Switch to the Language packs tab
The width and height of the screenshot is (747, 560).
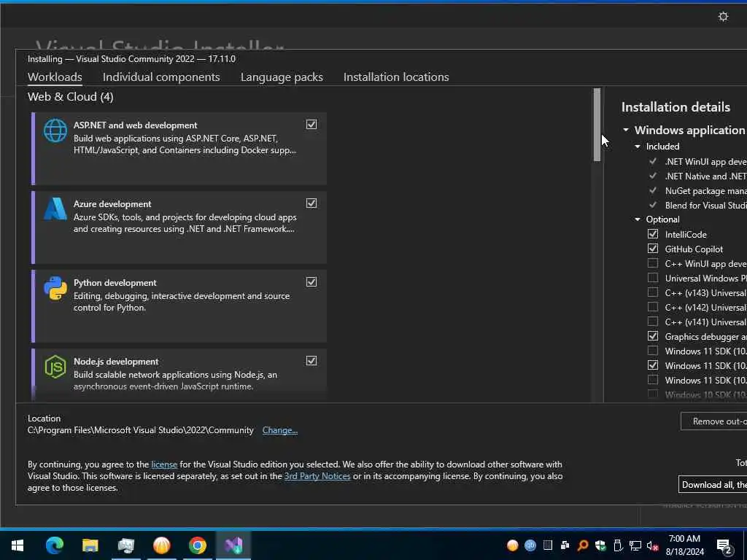click(x=282, y=77)
